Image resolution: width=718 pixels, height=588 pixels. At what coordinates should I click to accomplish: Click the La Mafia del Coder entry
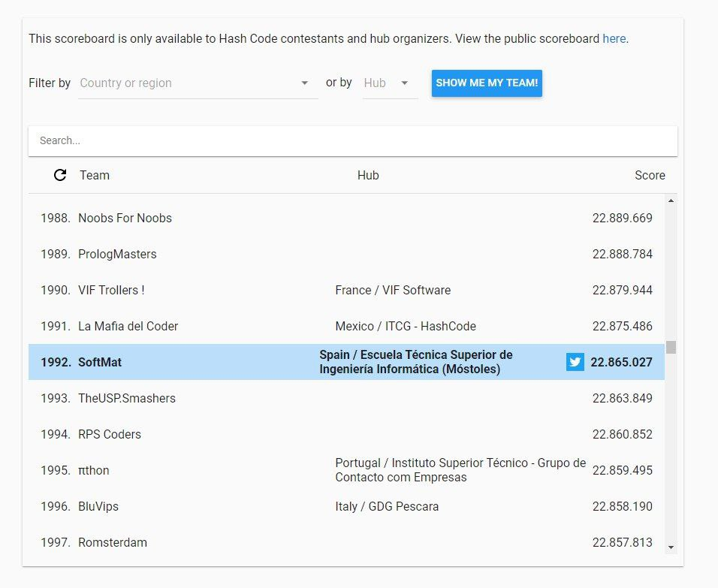click(128, 326)
